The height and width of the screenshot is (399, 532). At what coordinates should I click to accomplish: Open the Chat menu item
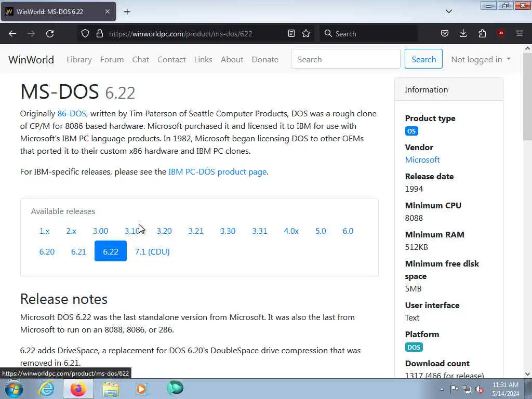click(x=140, y=59)
